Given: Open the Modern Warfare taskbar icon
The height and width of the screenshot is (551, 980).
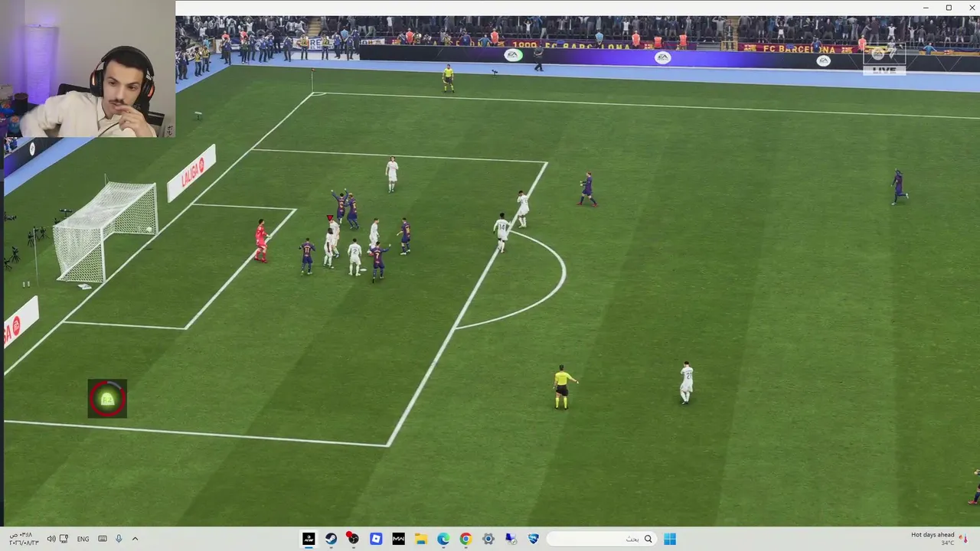Looking at the screenshot, I should point(398,539).
